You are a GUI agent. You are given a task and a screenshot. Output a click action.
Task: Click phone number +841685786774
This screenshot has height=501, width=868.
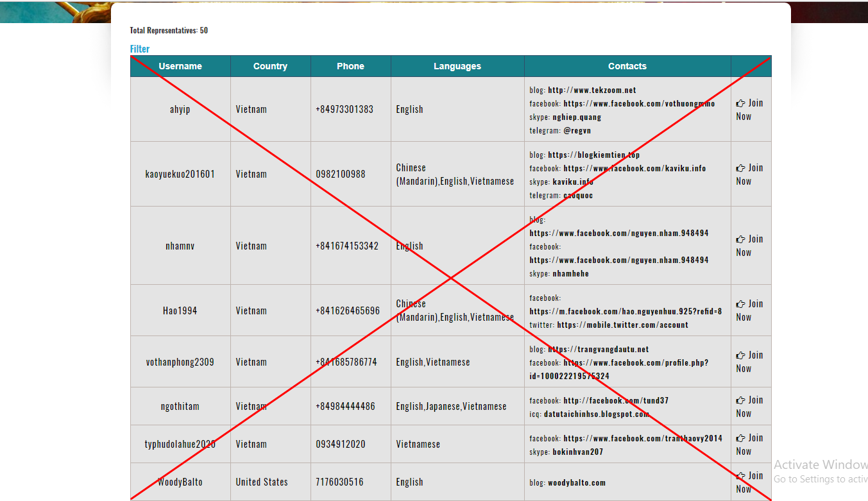pos(346,362)
